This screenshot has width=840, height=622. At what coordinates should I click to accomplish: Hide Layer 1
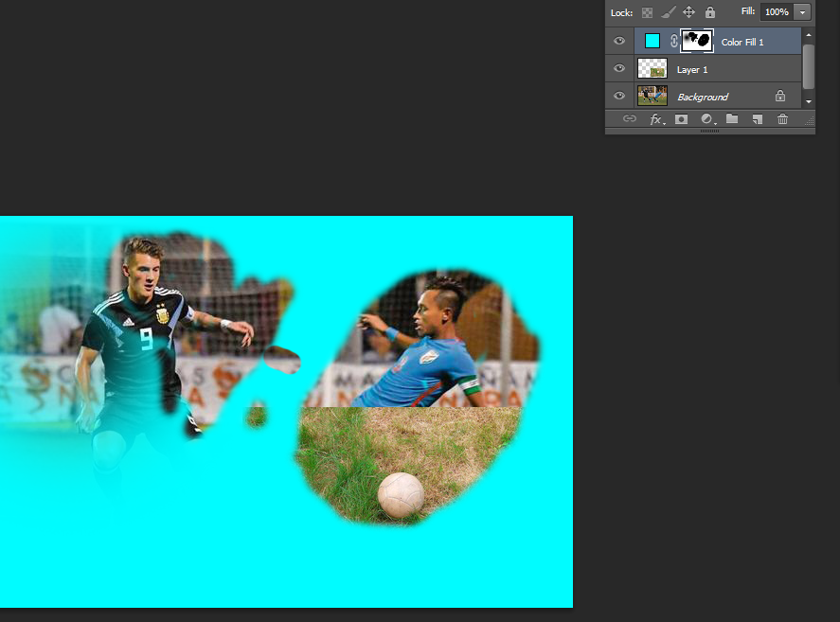619,68
